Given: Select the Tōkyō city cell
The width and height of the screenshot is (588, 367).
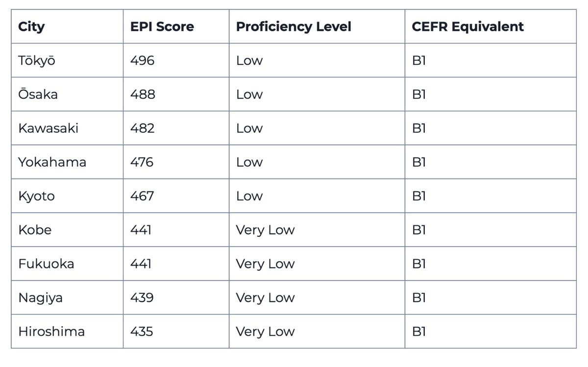Looking at the screenshot, I should point(37,60).
